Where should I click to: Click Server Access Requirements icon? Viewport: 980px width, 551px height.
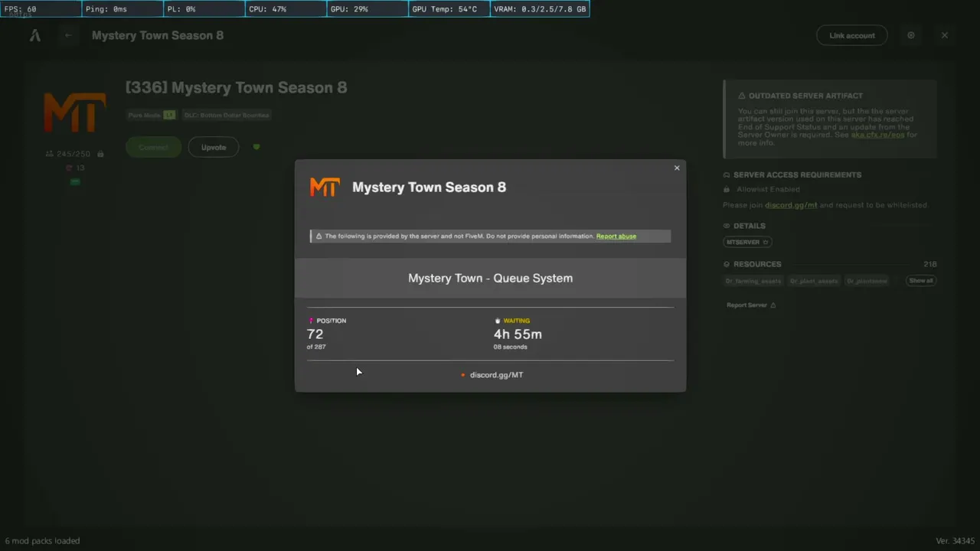click(x=727, y=174)
